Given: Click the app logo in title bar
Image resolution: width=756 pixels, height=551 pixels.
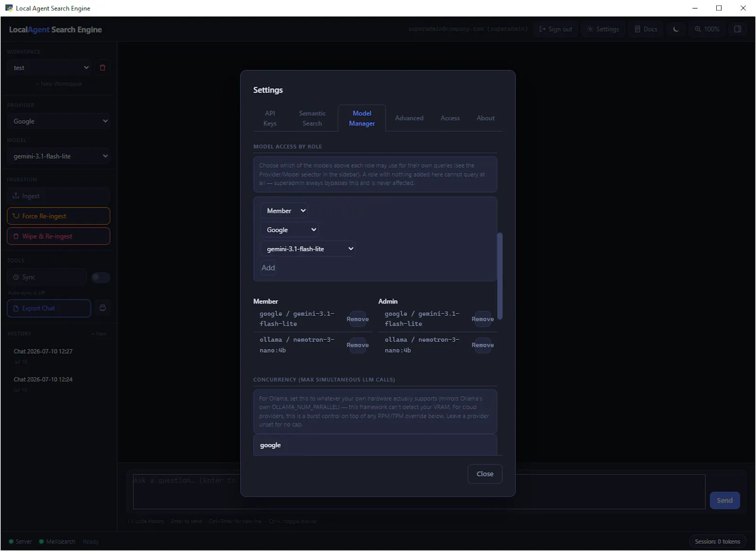Looking at the screenshot, I should pyautogui.click(x=9, y=8).
